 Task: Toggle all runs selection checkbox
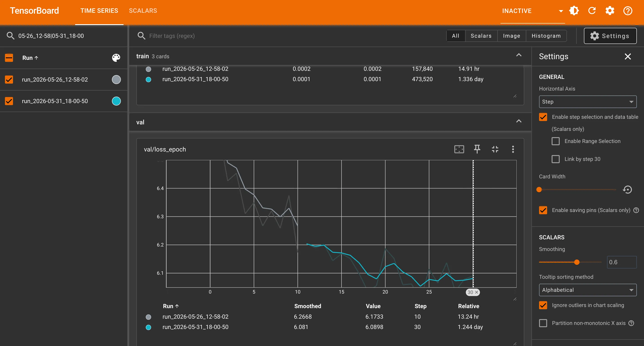pyautogui.click(x=9, y=58)
